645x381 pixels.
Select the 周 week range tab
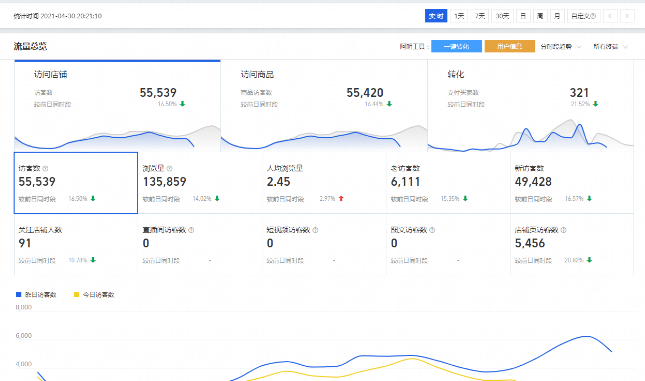540,16
